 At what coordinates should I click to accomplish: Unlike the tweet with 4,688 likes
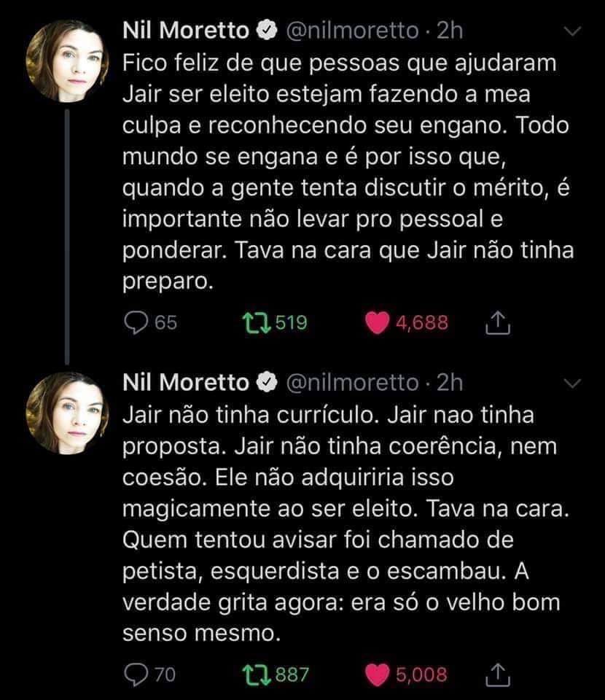click(378, 323)
